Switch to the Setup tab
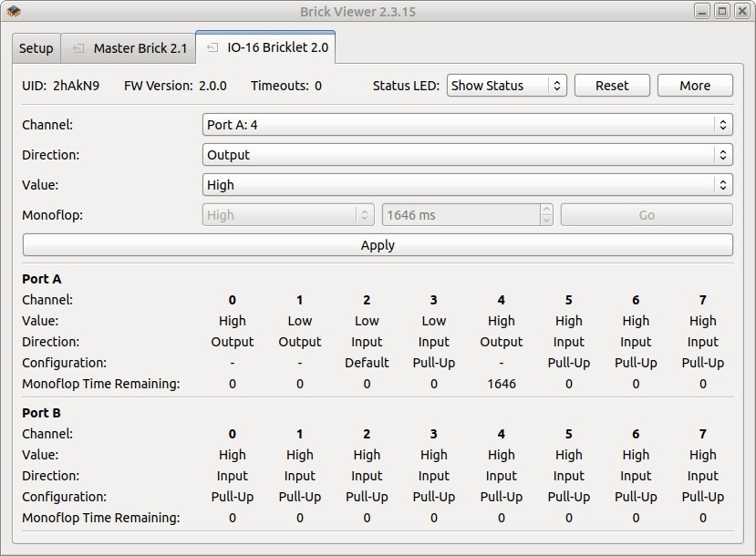Image resolution: width=756 pixels, height=556 pixels. [x=36, y=48]
